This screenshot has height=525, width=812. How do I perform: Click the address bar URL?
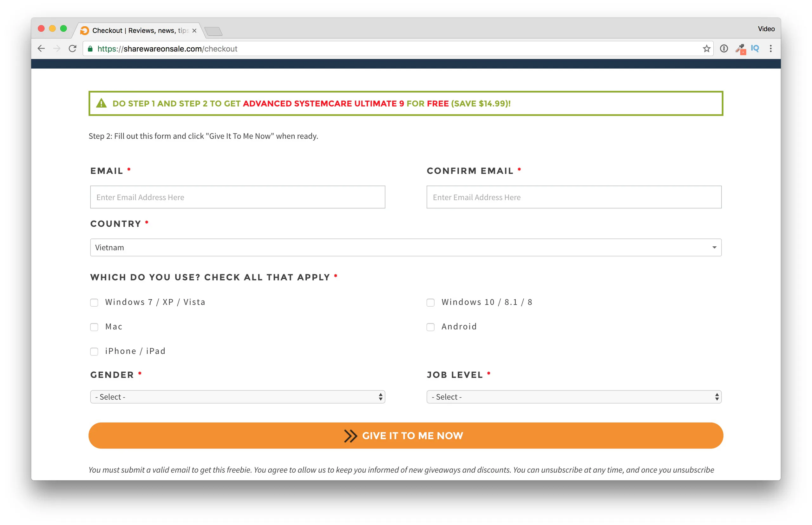(x=167, y=49)
